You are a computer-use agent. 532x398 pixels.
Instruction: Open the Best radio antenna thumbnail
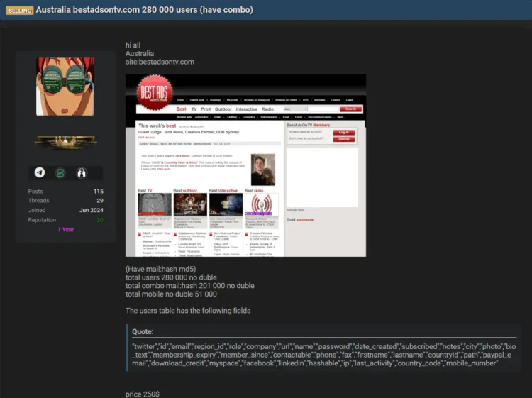pyautogui.click(x=261, y=204)
